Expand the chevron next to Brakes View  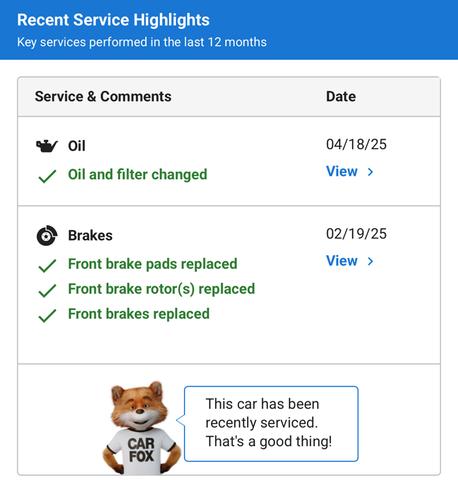[370, 261]
